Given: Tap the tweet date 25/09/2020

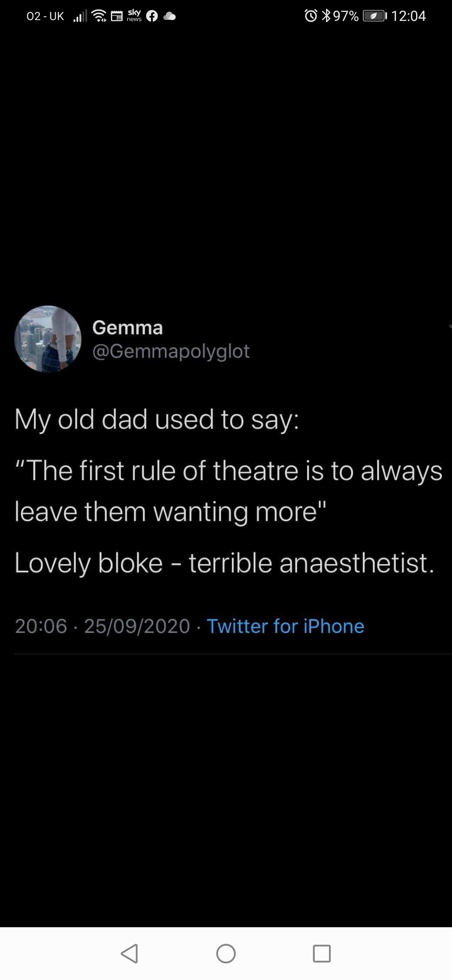Looking at the screenshot, I should point(137,627).
